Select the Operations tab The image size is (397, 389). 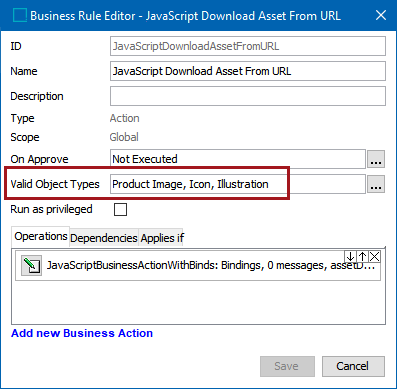click(41, 236)
